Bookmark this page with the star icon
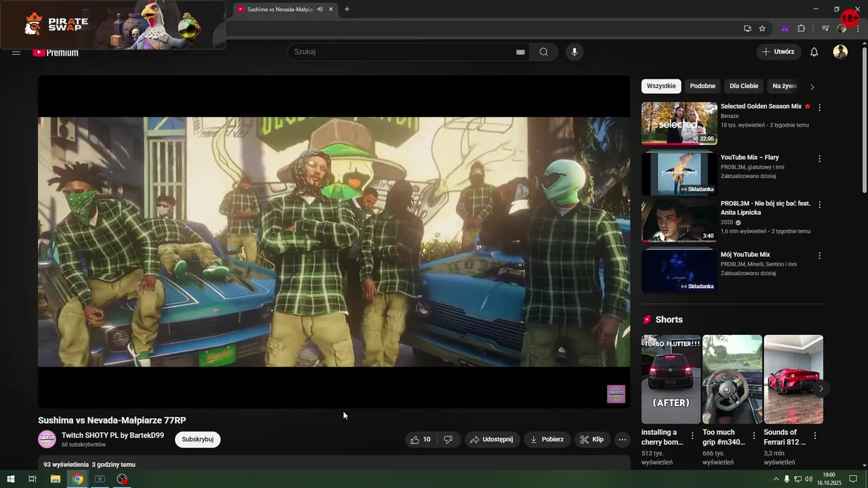 tap(762, 28)
